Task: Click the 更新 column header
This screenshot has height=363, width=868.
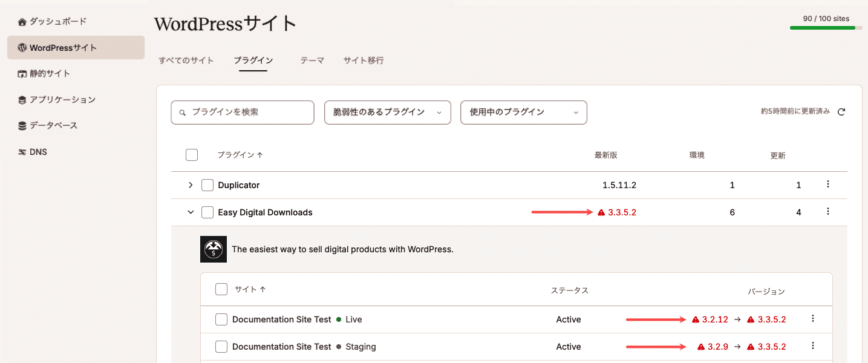Action: click(778, 155)
